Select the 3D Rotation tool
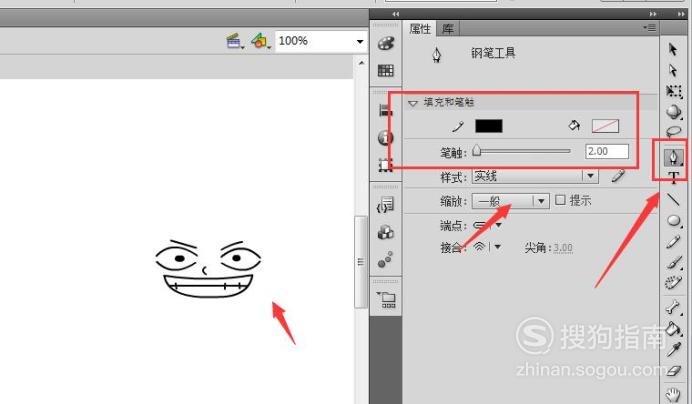Image resolution: width=692 pixels, height=404 pixels. point(673,111)
